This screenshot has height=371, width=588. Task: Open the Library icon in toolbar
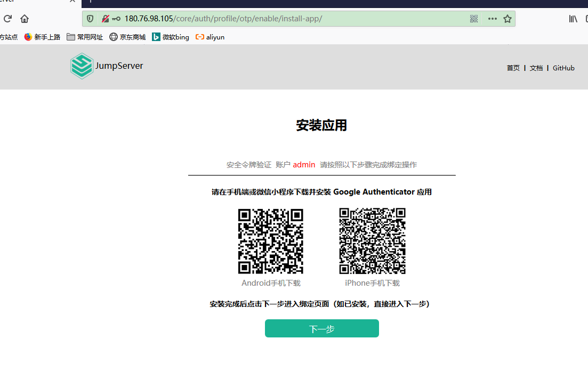[x=573, y=19]
